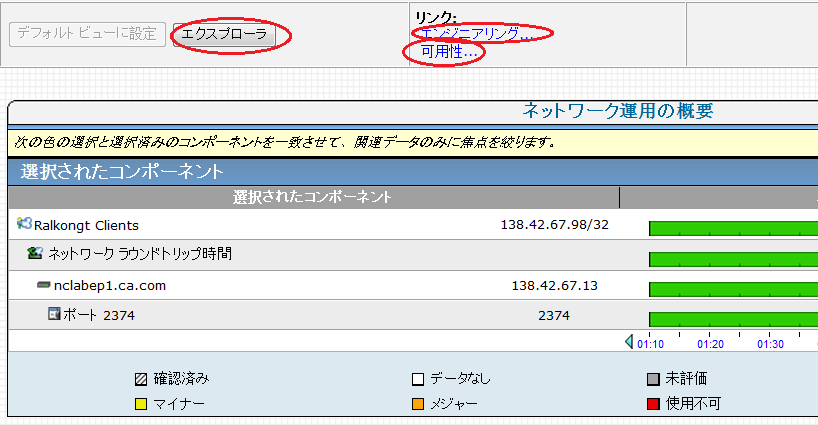818x425 pixels.
Task: Open the 可用性 link
Action: tap(449, 51)
